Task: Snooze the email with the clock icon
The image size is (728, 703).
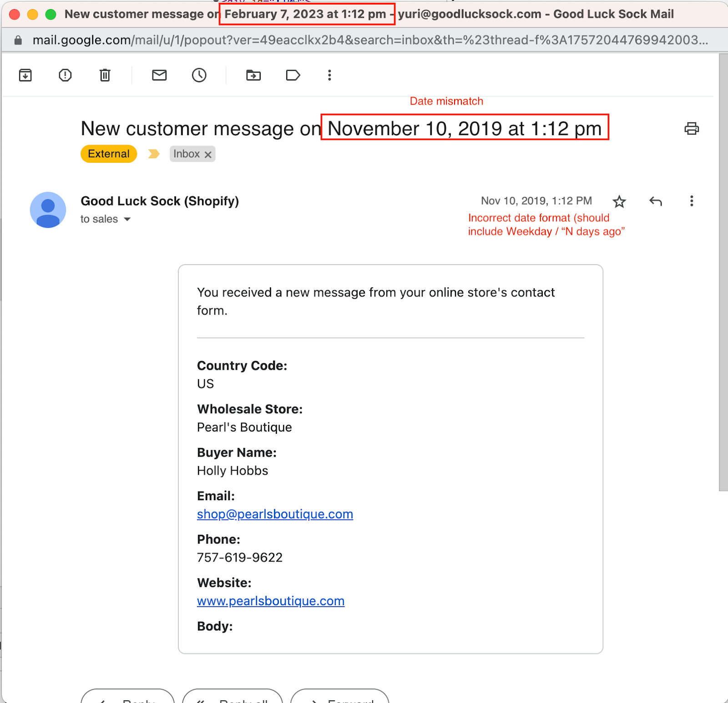Action: pyautogui.click(x=199, y=75)
